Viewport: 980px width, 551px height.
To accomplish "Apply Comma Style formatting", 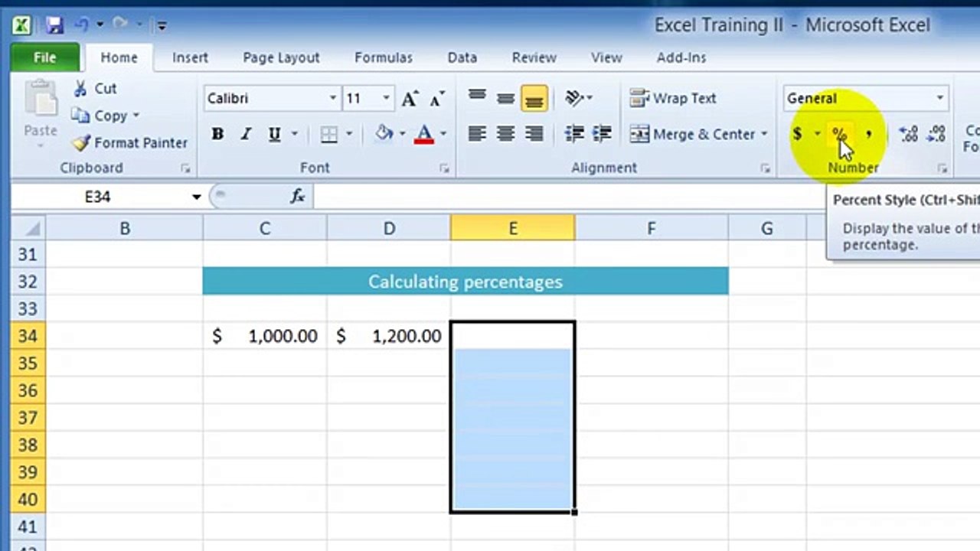I will tap(868, 135).
